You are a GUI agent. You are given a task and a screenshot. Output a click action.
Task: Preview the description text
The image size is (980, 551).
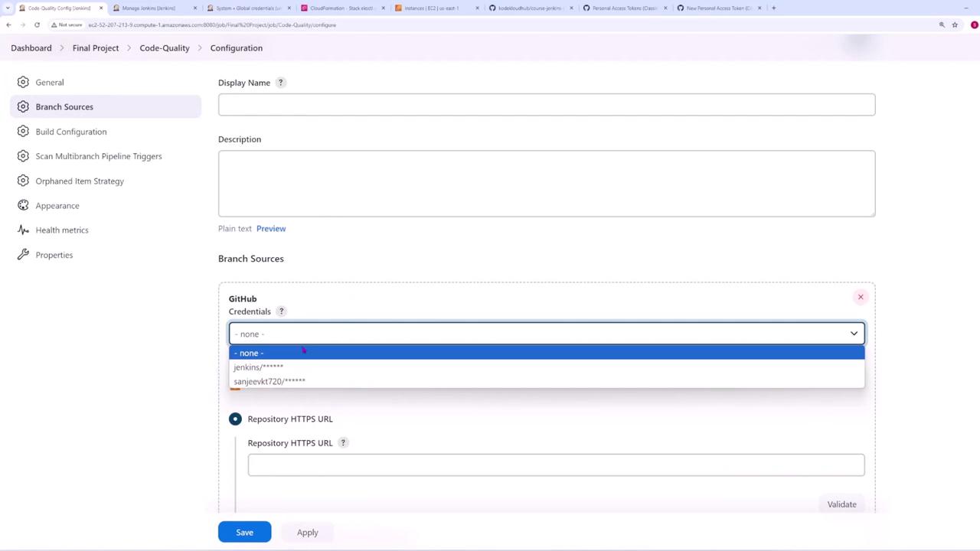click(x=271, y=228)
